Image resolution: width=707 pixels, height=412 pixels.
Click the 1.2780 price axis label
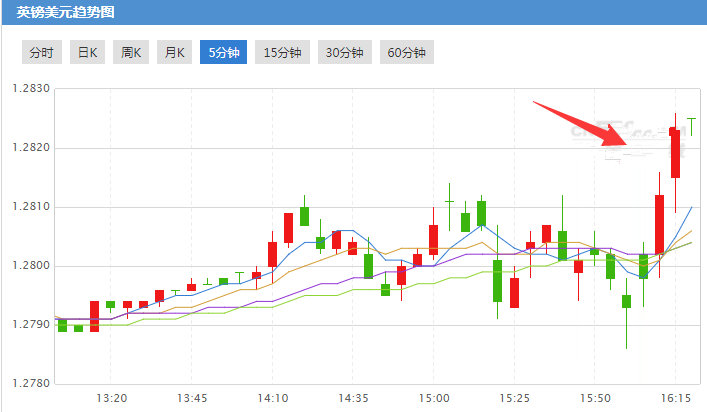tap(31, 384)
